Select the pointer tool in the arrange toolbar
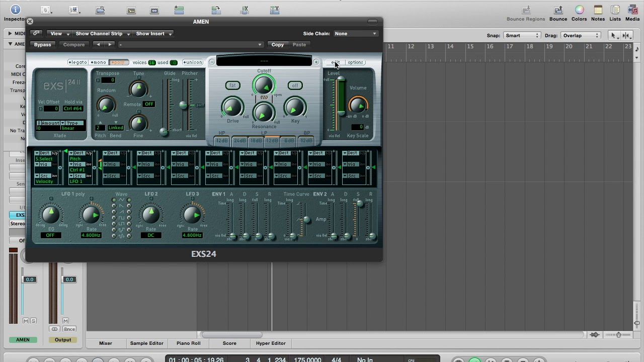Image resolution: width=644 pixels, height=362 pixels. [x=613, y=35]
